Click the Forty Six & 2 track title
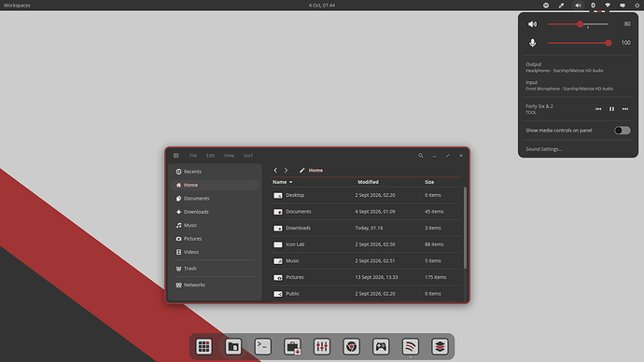This screenshot has height=362, width=644. click(539, 106)
